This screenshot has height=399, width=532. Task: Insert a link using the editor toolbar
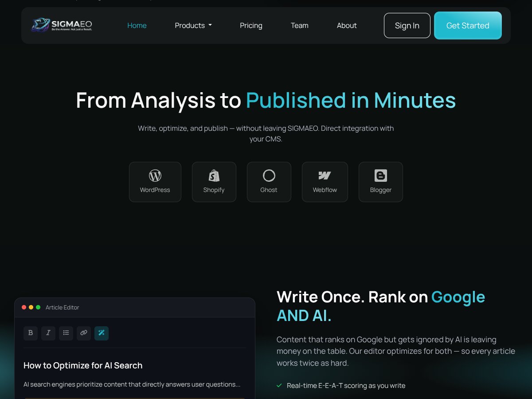click(84, 333)
